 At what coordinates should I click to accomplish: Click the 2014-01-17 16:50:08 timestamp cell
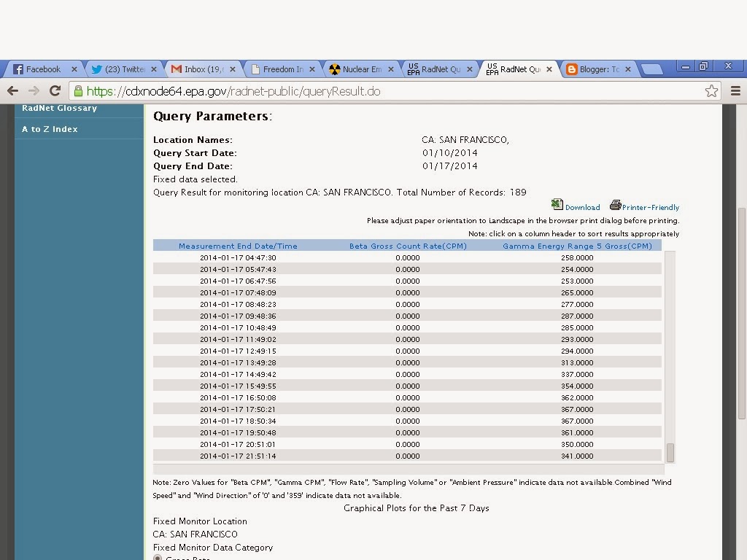coord(238,397)
